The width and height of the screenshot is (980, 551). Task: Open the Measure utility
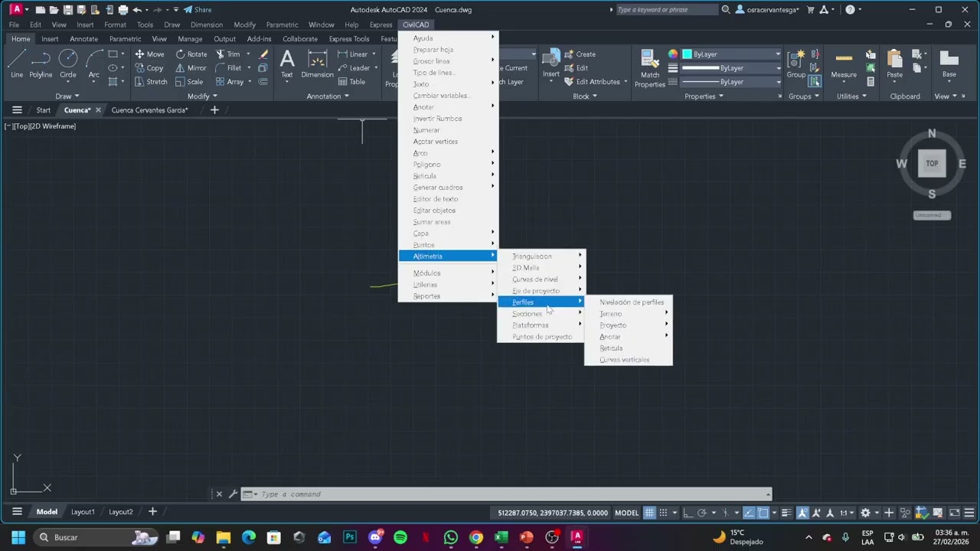(x=844, y=64)
